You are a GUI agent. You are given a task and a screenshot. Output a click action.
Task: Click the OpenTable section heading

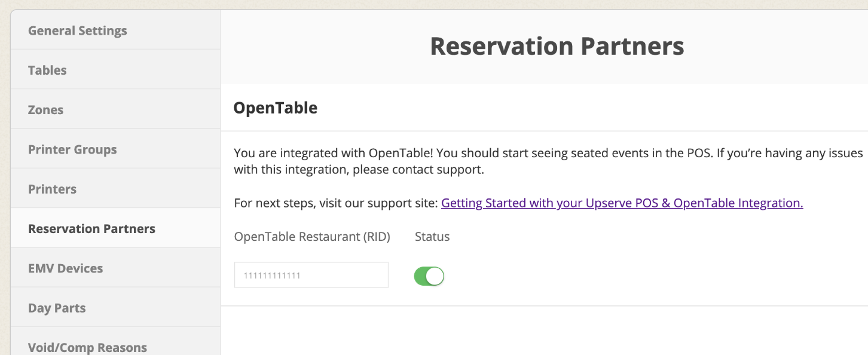(274, 108)
